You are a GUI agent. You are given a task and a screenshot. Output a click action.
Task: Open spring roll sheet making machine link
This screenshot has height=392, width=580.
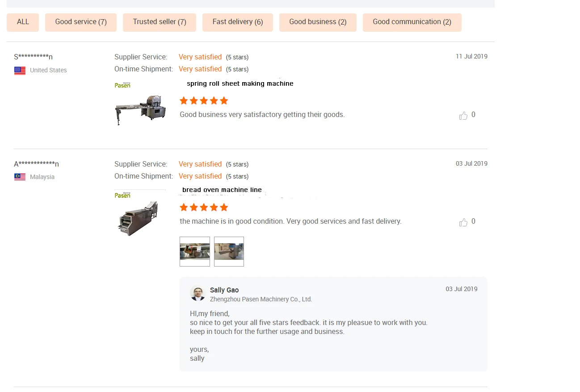tap(240, 84)
